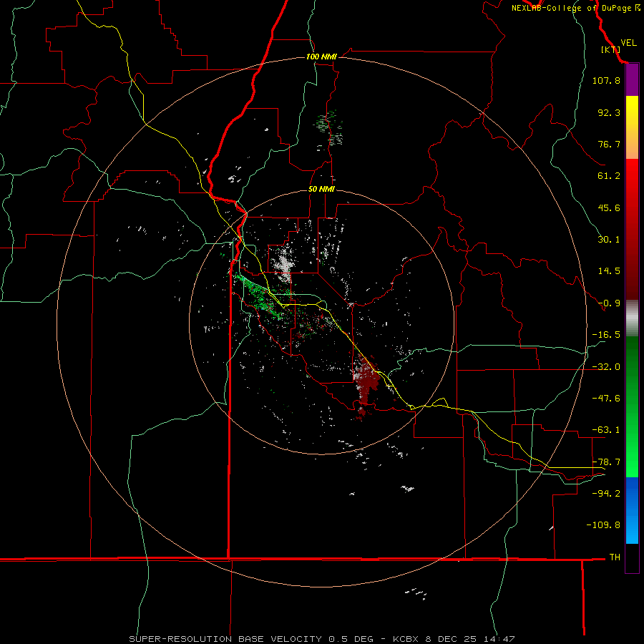The width and height of the screenshot is (644, 644).
Task: Click the -16.5 legend value
Action: point(606,335)
